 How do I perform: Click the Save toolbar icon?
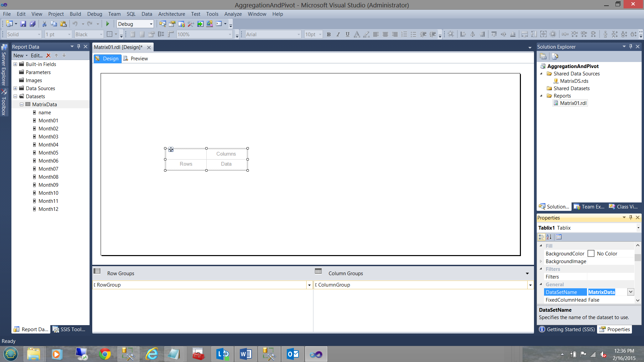click(x=23, y=24)
